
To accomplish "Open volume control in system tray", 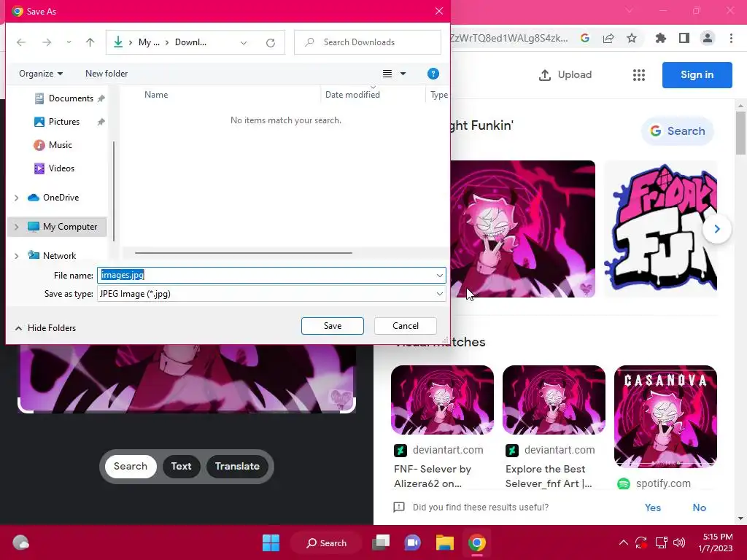I will point(679,542).
